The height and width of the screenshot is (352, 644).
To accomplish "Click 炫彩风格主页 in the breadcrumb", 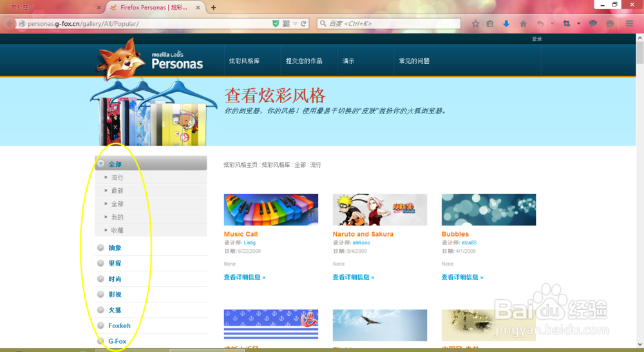I will click(x=241, y=165).
